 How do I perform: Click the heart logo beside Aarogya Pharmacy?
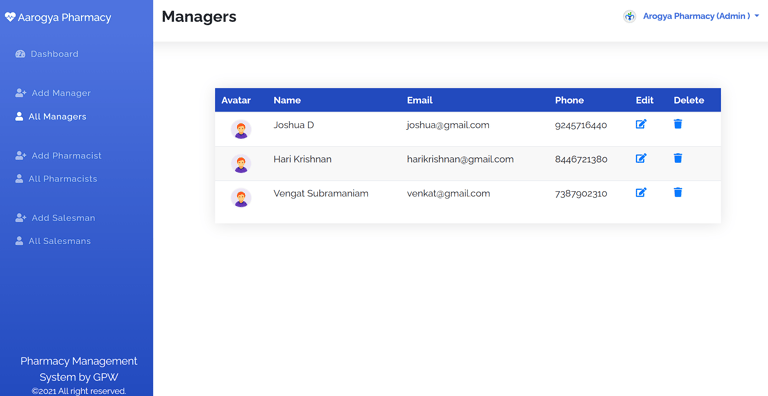click(10, 18)
